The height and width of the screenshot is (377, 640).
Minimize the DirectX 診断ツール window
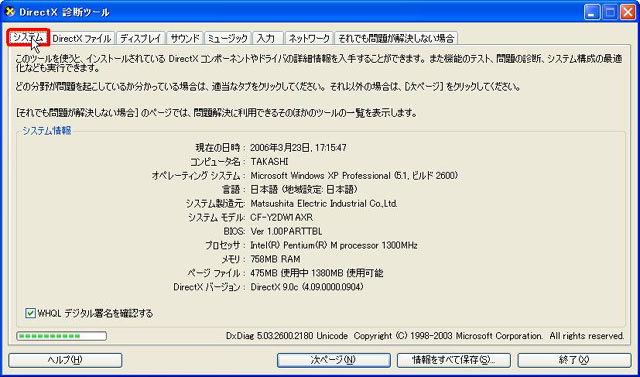pos(592,12)
